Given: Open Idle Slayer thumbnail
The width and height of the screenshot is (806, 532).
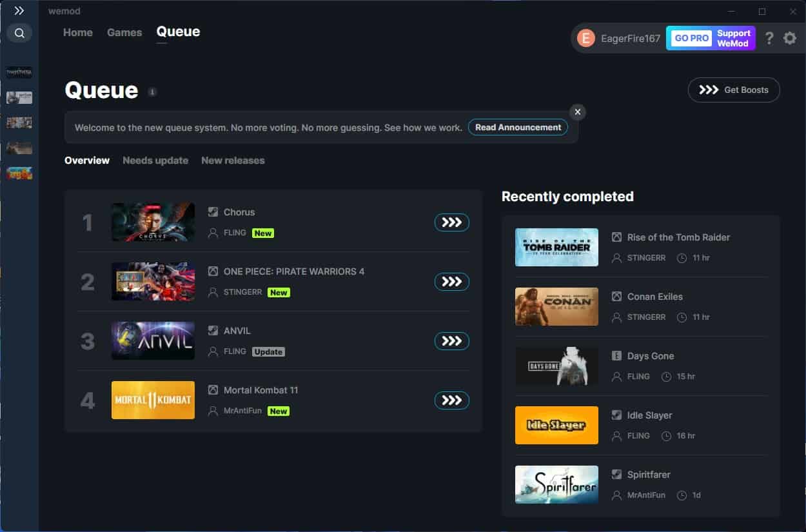Looking at the screenshot, I should click(556, 425).
